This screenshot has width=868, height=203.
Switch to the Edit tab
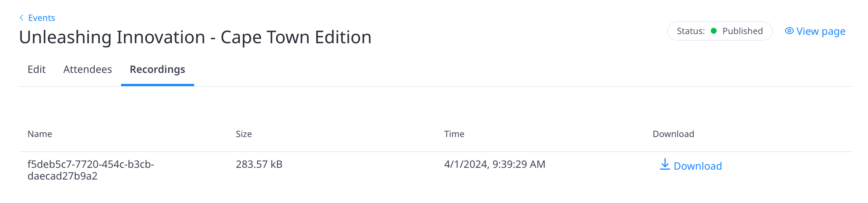tap(37, 69)
